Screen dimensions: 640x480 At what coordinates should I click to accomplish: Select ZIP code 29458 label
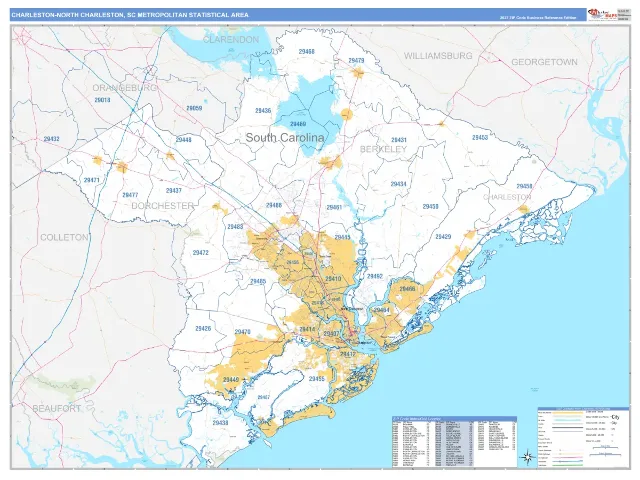click(524, 186)
